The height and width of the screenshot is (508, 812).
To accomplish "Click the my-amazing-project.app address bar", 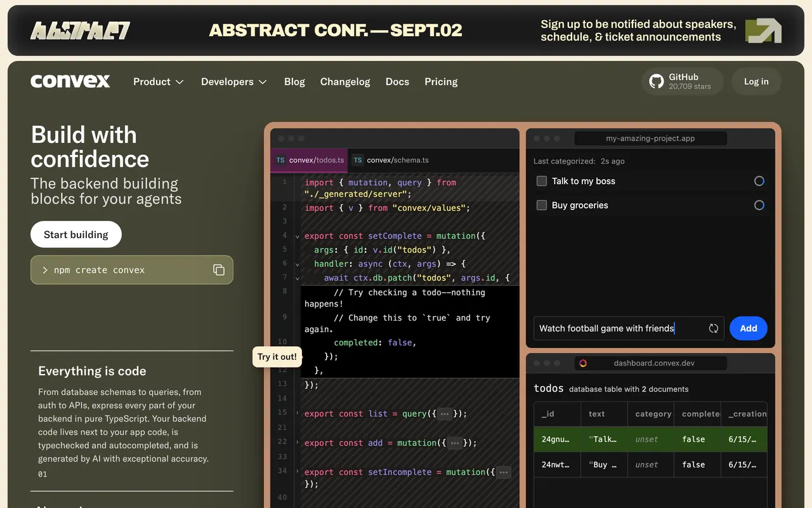I will coord(650,138).
